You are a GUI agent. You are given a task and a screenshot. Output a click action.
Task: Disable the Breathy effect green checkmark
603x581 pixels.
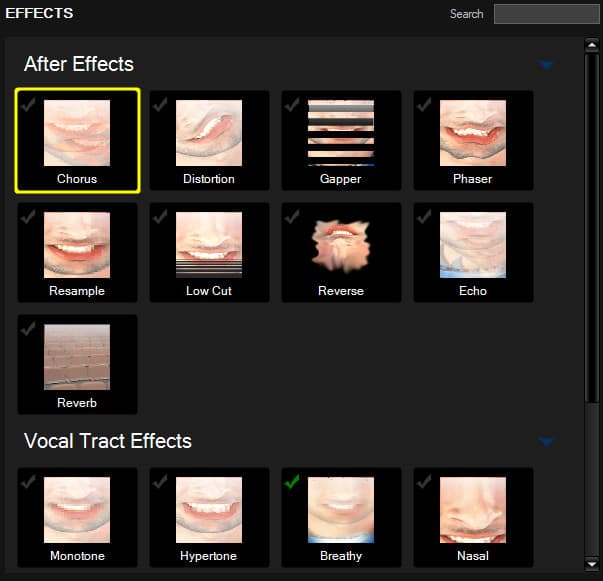292,482
